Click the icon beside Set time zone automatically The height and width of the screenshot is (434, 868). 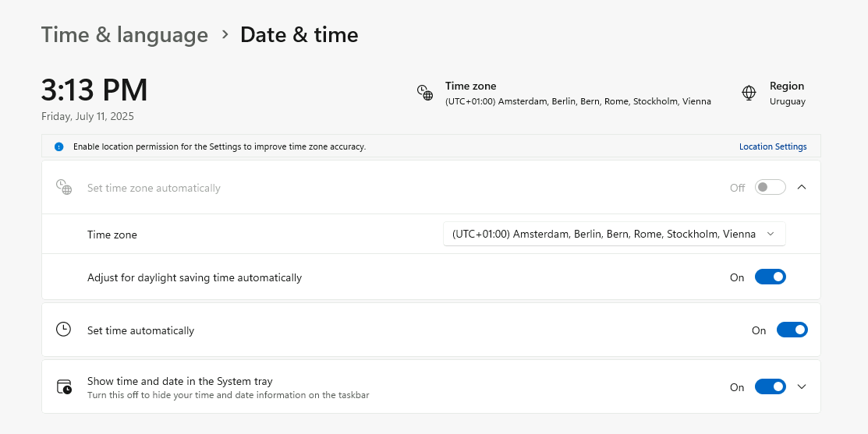63,187
